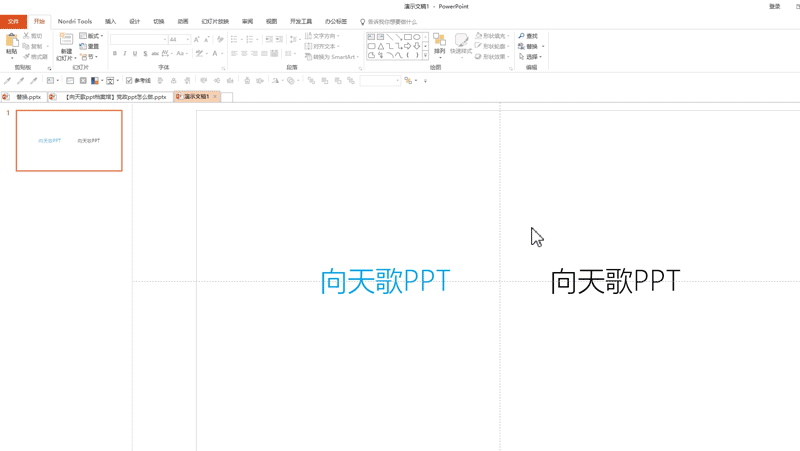Open the Text Direction (文字方向) dropdown

tap(322, 36)
